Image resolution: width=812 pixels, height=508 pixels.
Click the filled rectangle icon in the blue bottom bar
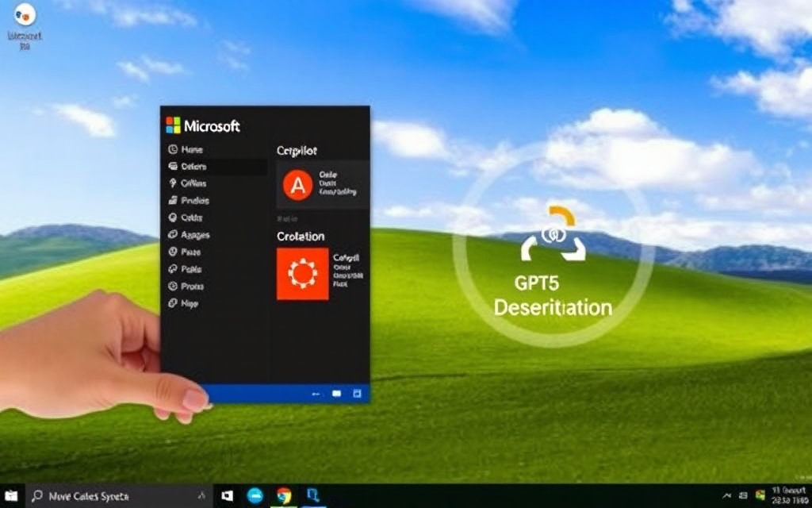point(336,394)
